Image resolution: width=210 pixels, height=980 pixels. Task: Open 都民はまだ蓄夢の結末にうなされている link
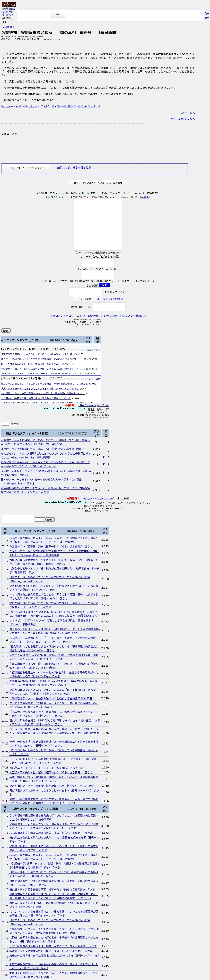click(x=54, y=975)
